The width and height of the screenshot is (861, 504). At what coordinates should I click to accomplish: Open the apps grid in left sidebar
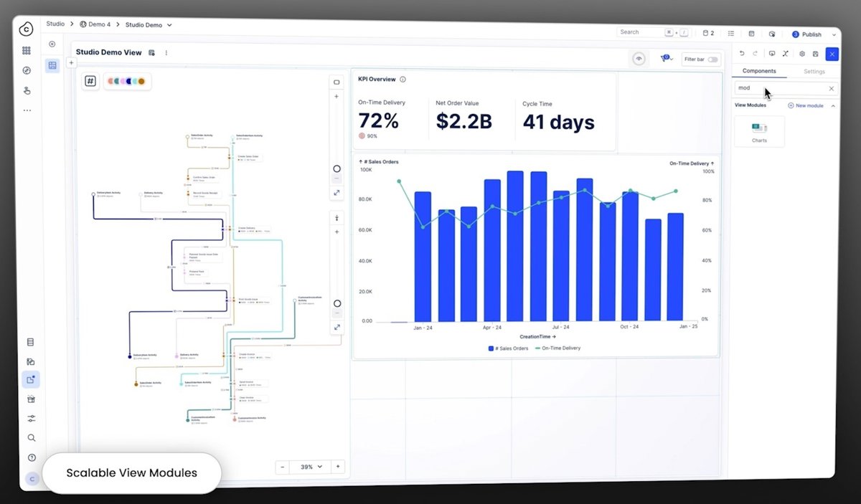tap(27, 51)
